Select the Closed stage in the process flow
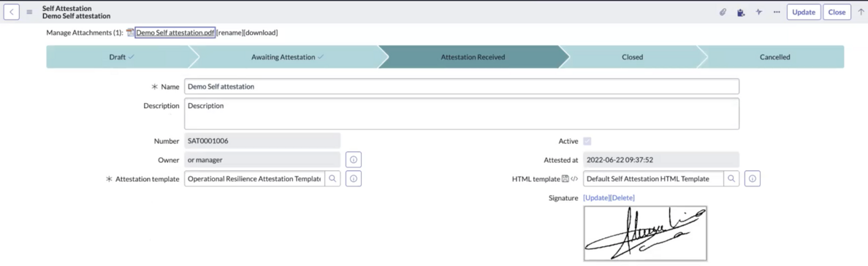This screenshot has width=868, height=266. [632, 56]
